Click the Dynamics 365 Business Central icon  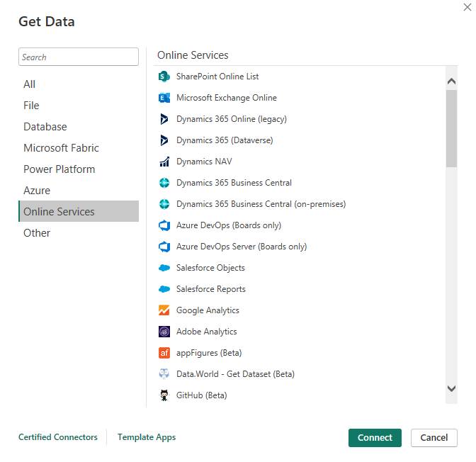point(164,183)
